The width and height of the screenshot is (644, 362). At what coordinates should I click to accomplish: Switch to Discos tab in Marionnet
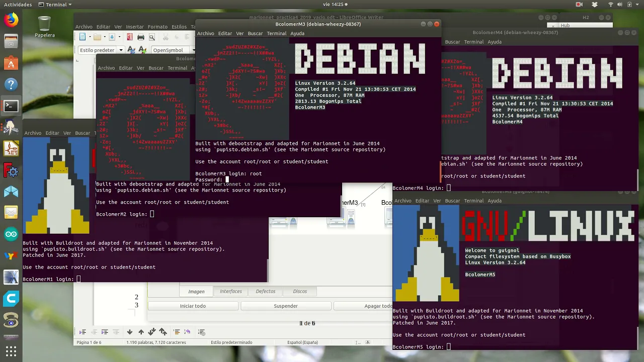click(300, 291)
